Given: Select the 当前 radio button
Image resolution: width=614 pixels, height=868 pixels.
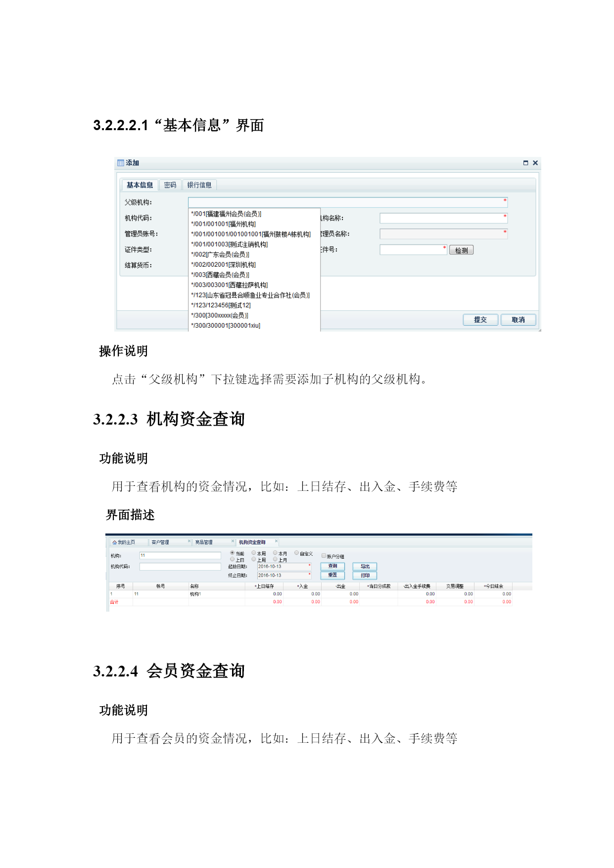Looking at the screenshot, I should click(x=232, y=553).
